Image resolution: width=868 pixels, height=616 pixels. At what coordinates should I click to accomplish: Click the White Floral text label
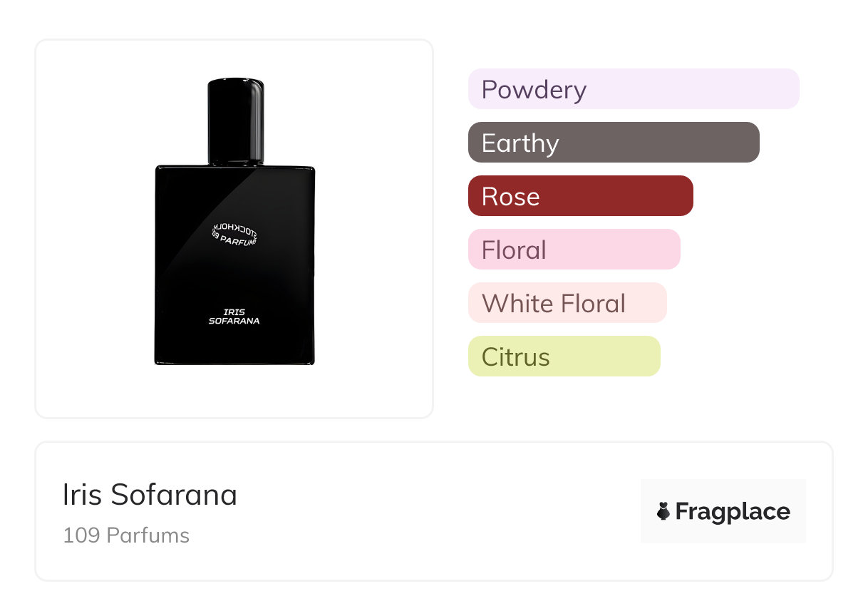pos(554,304)
